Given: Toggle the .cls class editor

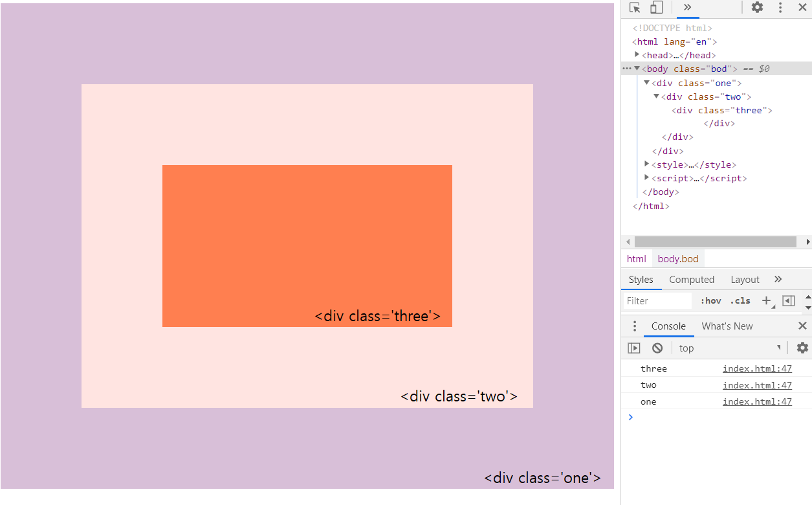Looking at the screenshot, I should (x=740, y=301).
